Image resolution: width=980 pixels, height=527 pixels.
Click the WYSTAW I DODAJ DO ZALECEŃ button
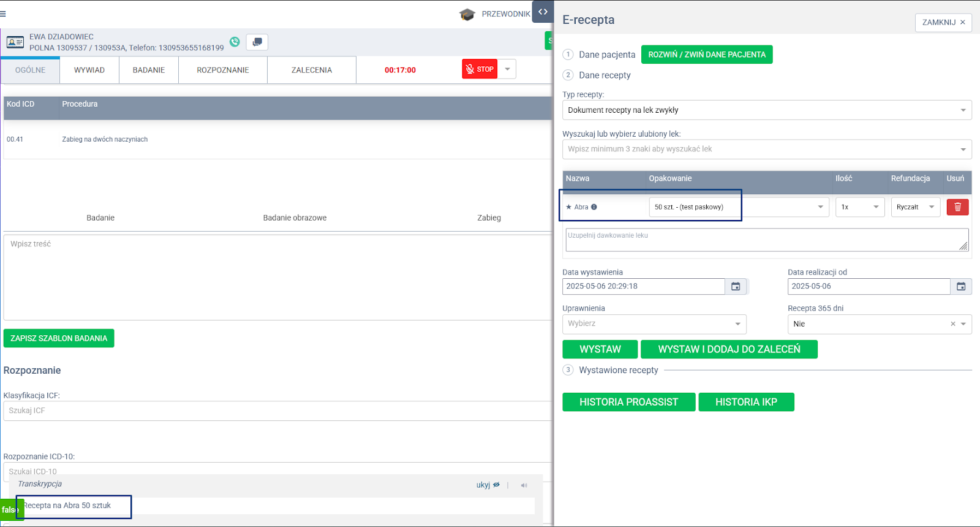729,349
